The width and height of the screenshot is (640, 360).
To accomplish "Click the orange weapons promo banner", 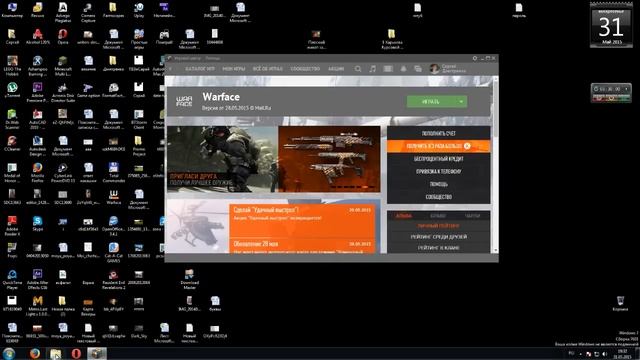I will point(329,159).
